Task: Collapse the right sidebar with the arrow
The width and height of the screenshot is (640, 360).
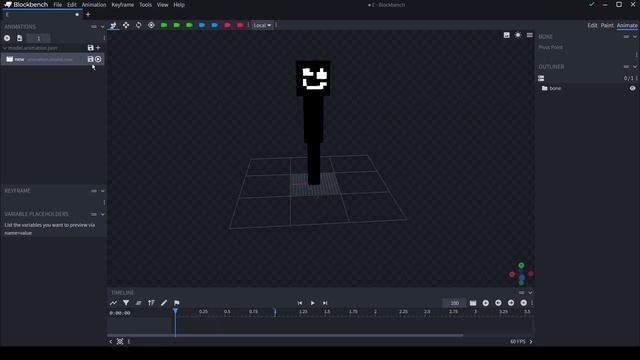Action: pyautogui.click(x=531, y=342)
